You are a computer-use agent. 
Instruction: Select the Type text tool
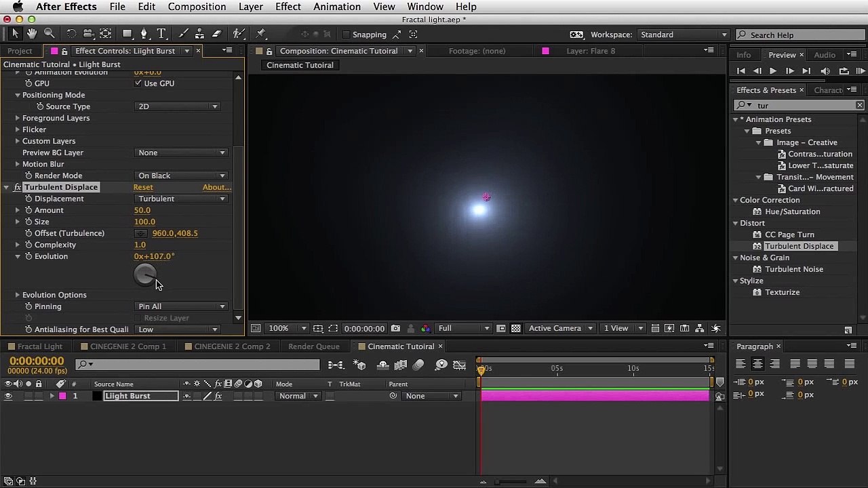click(x=161, y=34)
